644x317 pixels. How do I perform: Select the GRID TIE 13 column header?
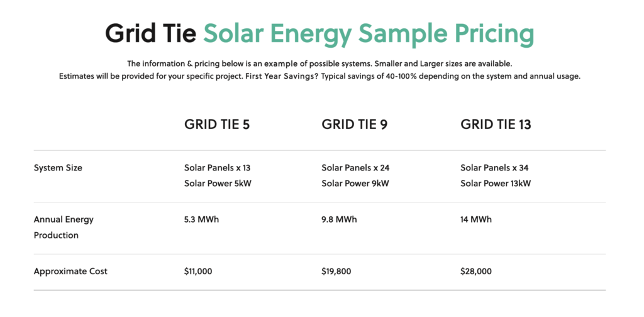point(496,125)
